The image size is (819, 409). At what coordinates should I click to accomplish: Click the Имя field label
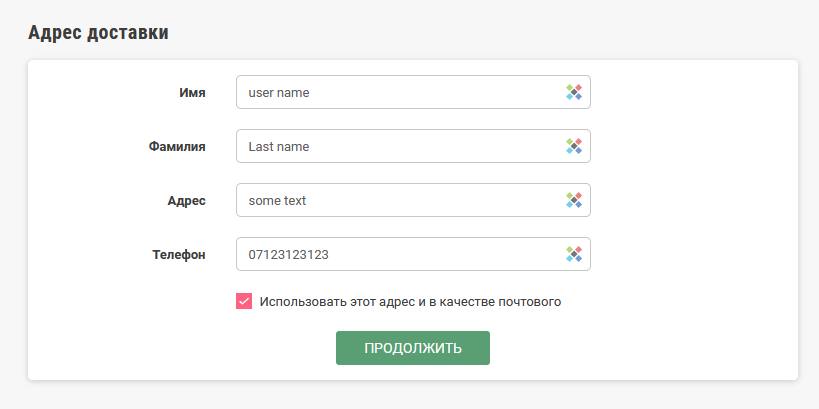[x=192, y=92]
